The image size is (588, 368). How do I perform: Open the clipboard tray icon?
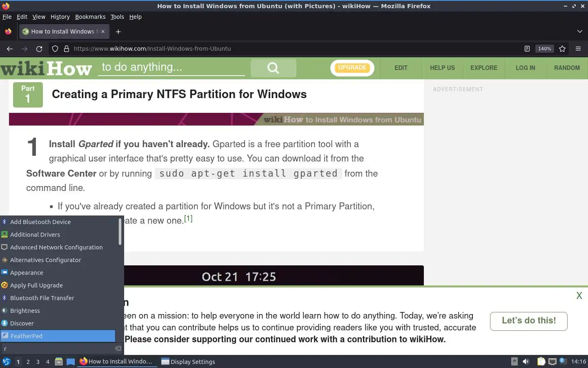[541, 361]
